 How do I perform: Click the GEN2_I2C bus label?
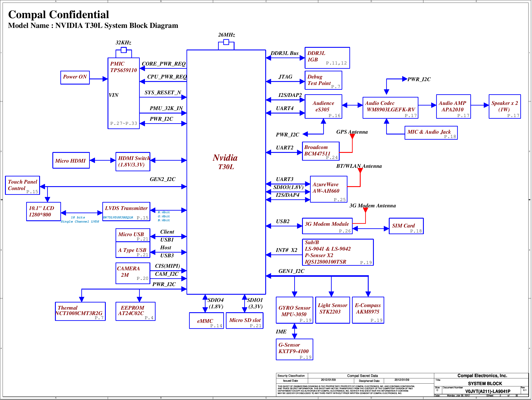(162, 179)
